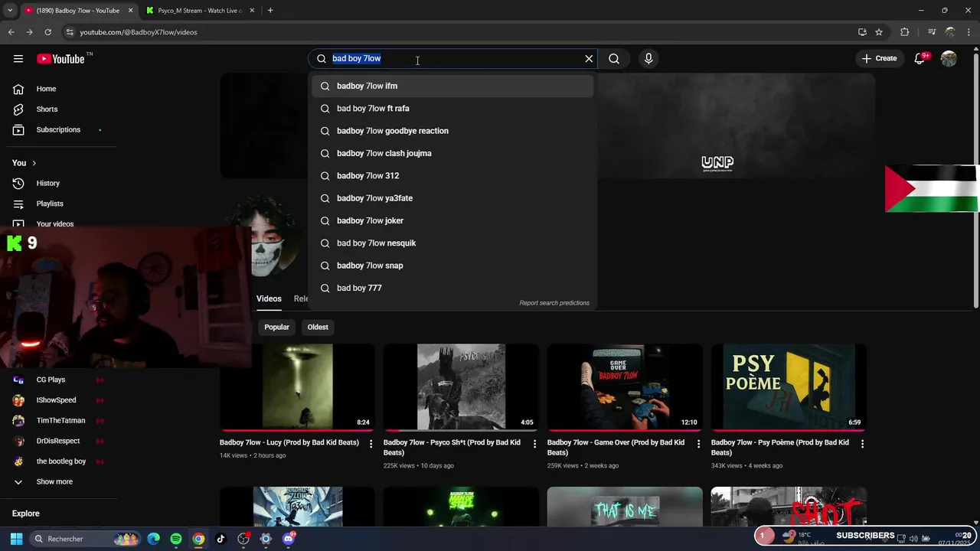
Task: Open Chrome three-dot menu
Action: click(x=970, y=32)
